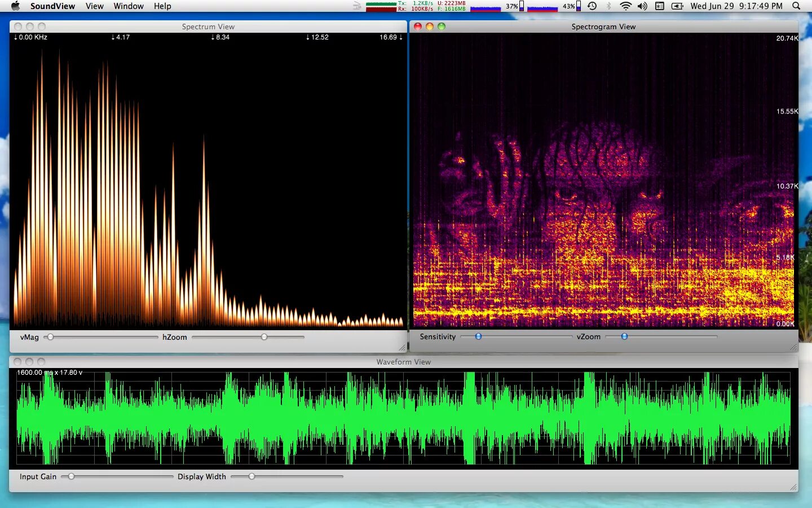Open the View menu
Screen dimensions: 812x508
(x=94, y=6)
